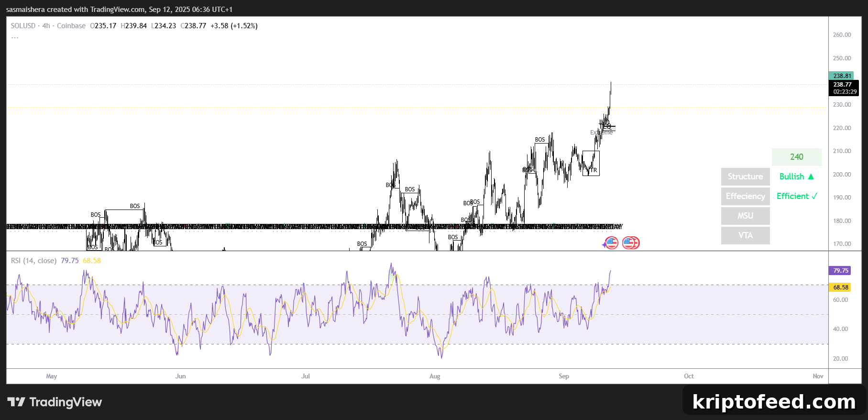
Task: Click the MSU cell in the table
Action: pos(746,216)
